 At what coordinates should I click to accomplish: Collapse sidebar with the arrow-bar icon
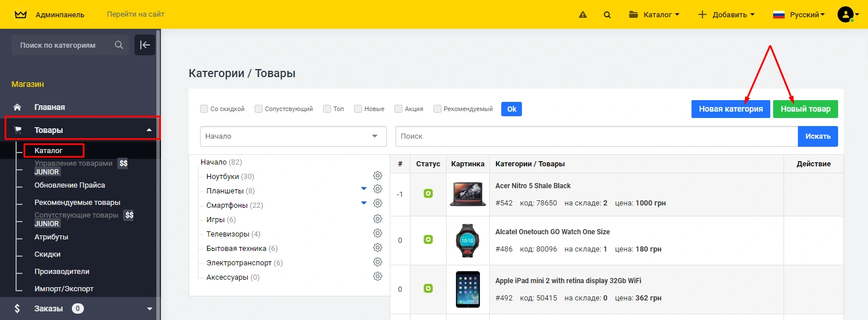pos(145,45)
